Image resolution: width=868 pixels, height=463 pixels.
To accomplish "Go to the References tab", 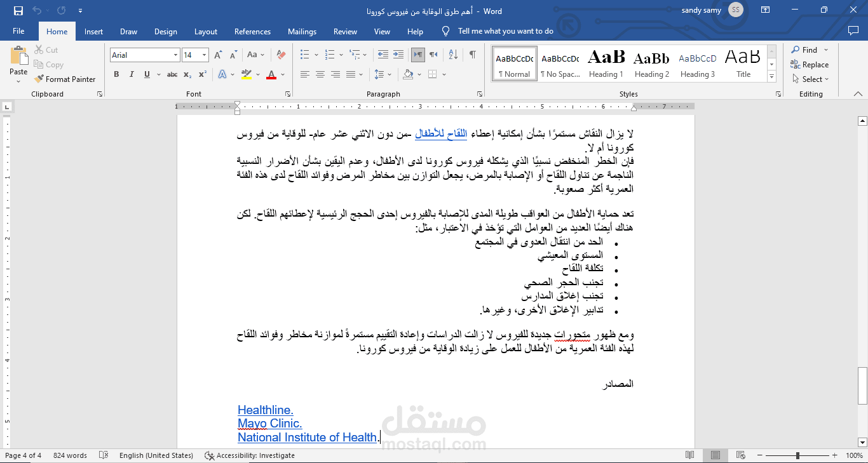I will coord(252,31).
